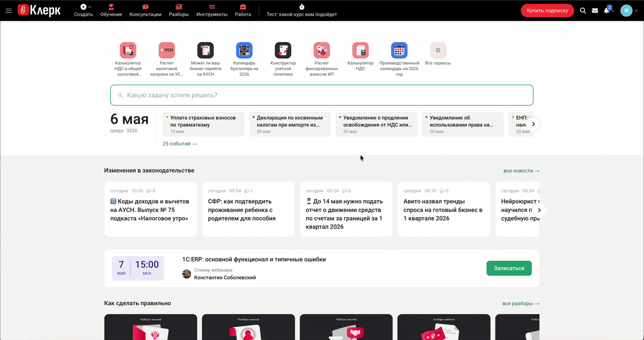Click the Клерк logo
Image resolution: width=644 pixels, height=340 pixels.
[x=39, y=10]
